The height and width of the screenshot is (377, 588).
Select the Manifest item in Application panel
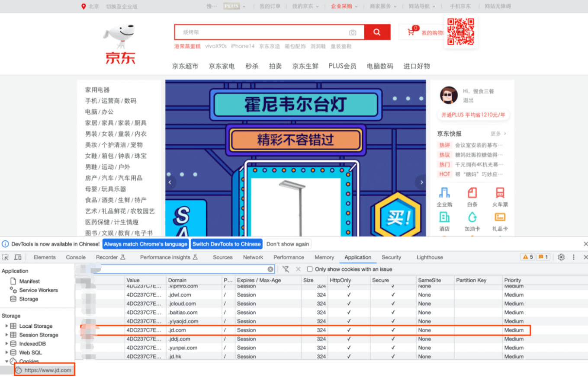(x=29, y=281)
